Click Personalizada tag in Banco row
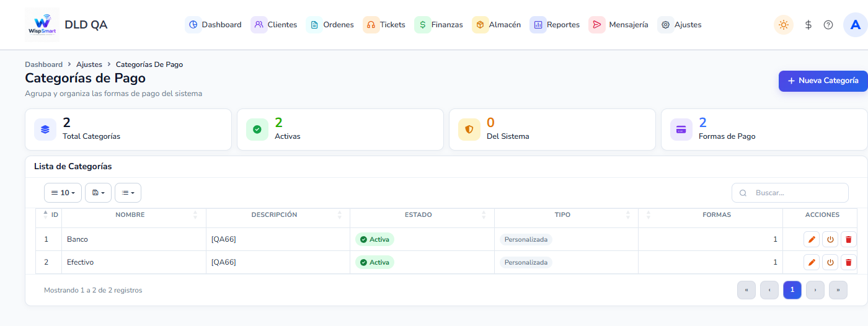This screenshot has width=868, height=326. (526, 239)
